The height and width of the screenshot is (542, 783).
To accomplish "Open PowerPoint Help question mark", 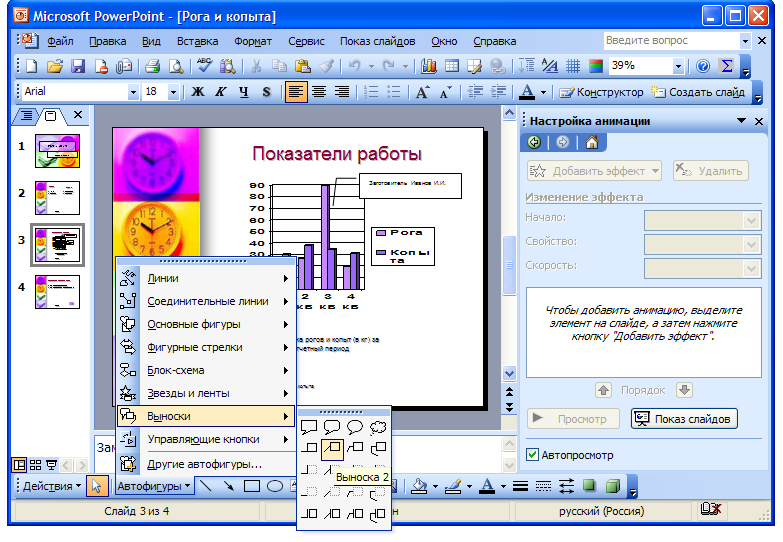I will coord(703,66).
